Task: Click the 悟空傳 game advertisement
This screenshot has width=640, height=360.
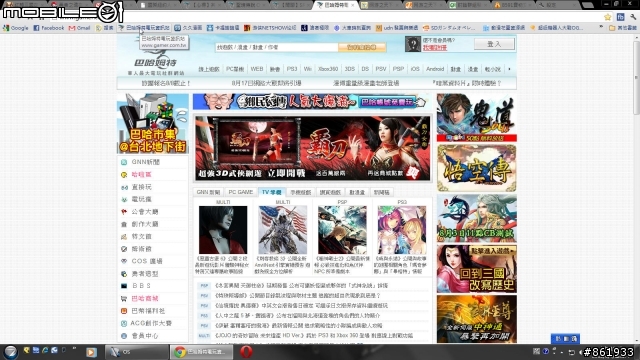Action: (477, 168)
